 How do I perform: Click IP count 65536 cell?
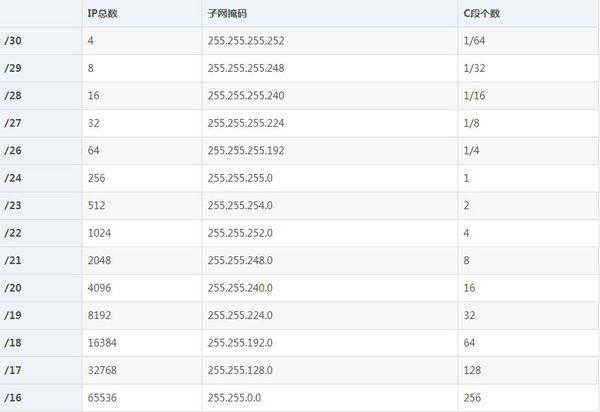click(x=102, y=398)
